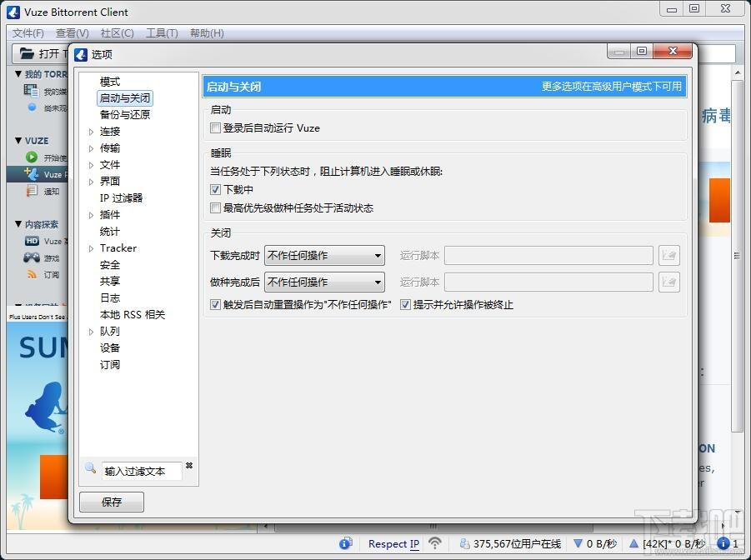Click the open folder icon in toolbar

pyautogui.click(x=27, y=53)
